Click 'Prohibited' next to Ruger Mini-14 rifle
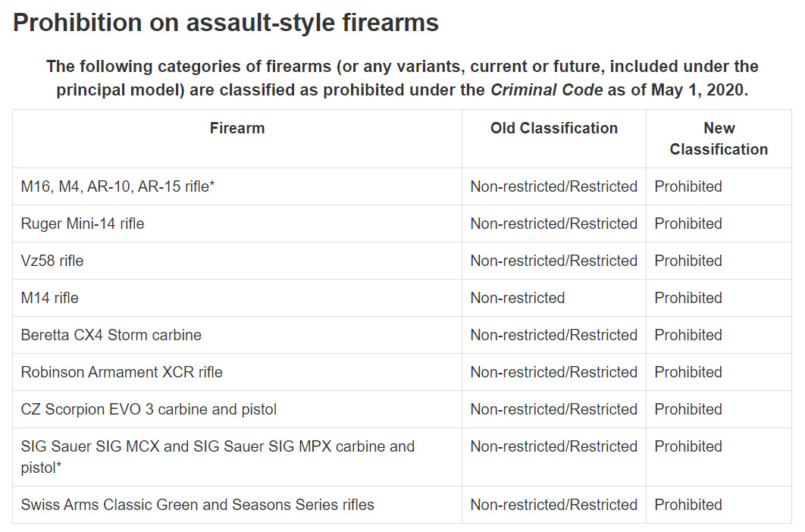805x532 pixels. point(688,224)
